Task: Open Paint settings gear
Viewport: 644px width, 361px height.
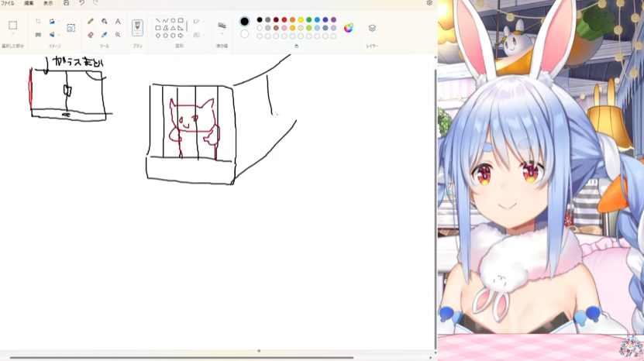Action: 429,3
